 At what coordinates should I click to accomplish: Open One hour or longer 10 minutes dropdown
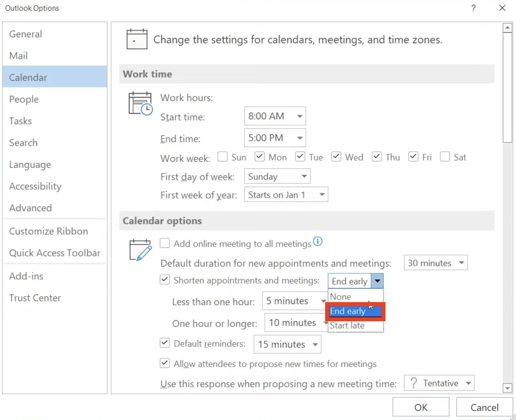click(296, 322)
